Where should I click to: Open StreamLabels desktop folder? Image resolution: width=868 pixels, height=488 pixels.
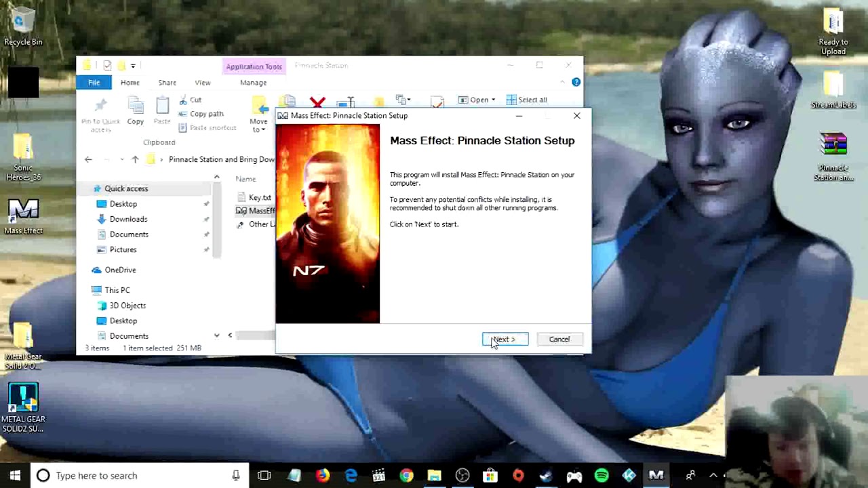833,90
